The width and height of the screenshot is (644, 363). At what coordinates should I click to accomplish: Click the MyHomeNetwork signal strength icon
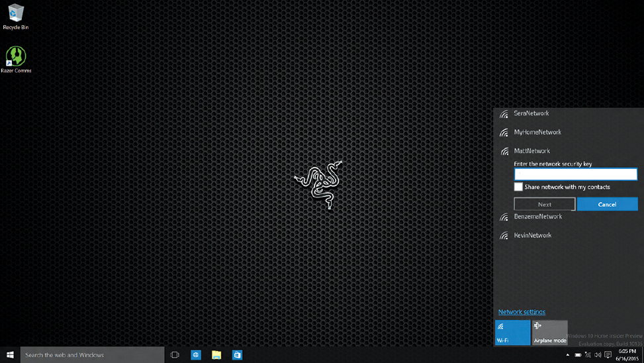pyautogui.click(x=504, y=132)
